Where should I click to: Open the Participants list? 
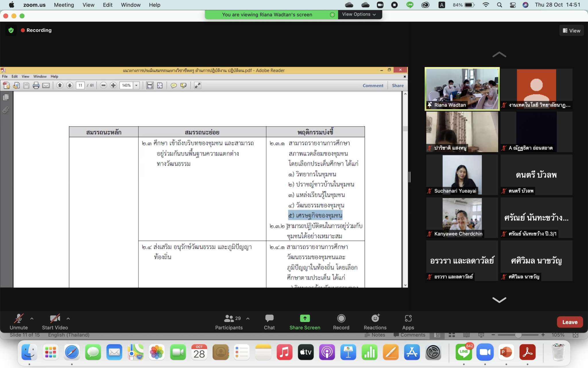point(229,319)
